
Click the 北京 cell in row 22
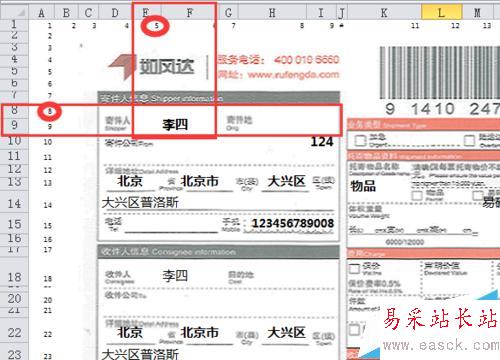130,333
